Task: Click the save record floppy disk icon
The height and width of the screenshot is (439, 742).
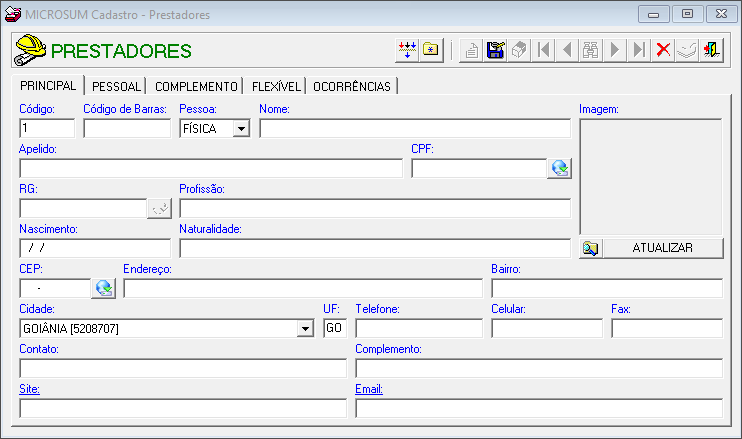Action: 495,50
